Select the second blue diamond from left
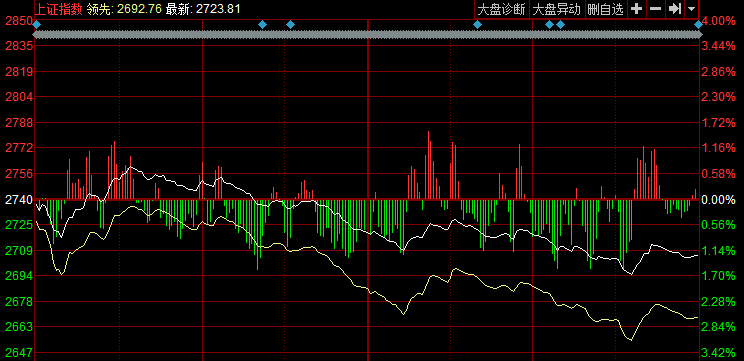744x361 pixels. tap(262, 25)
